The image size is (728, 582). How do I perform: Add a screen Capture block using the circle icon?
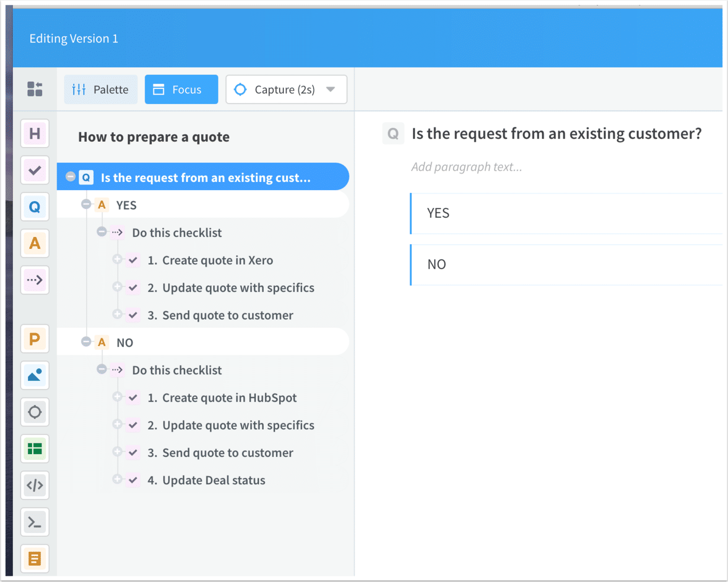[x=34, y=412]
